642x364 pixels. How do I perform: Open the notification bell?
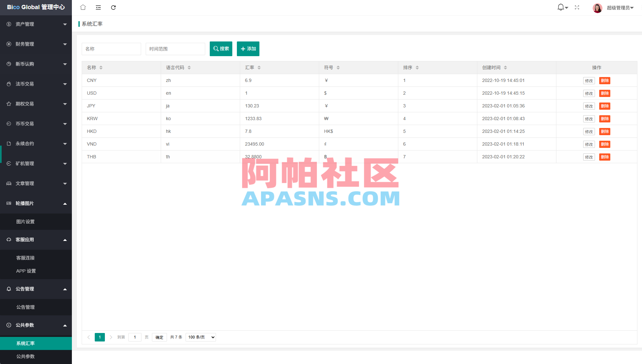(x=560, y=7)
